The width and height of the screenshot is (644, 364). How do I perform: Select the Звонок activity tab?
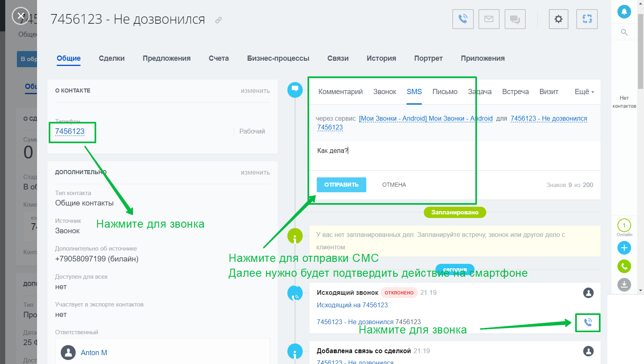point(384,92)
